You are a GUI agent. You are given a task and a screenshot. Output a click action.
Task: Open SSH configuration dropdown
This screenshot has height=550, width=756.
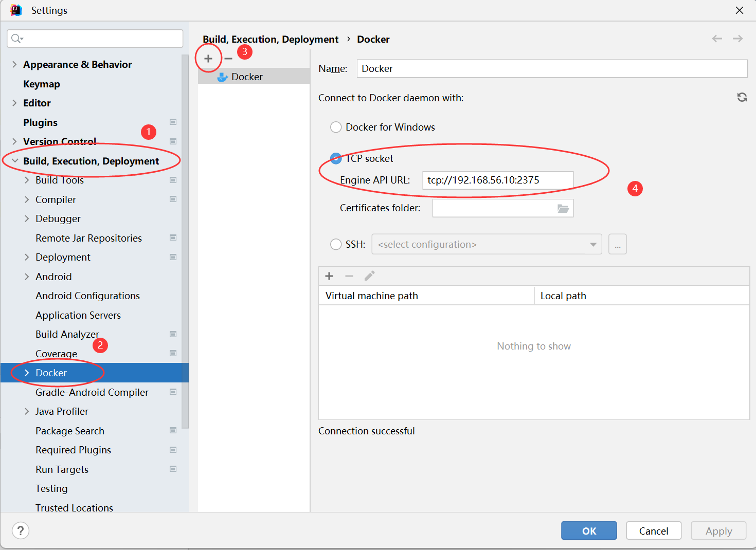(487, 244)
